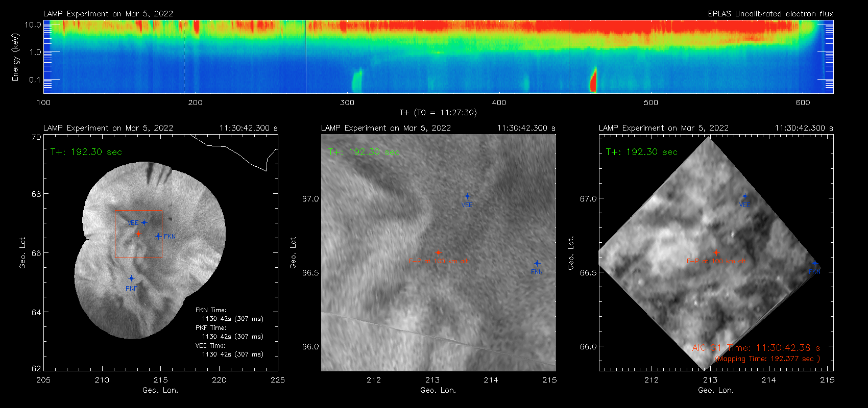Click the 'Energy (keV)' axis label

click(x=15, y=57)
